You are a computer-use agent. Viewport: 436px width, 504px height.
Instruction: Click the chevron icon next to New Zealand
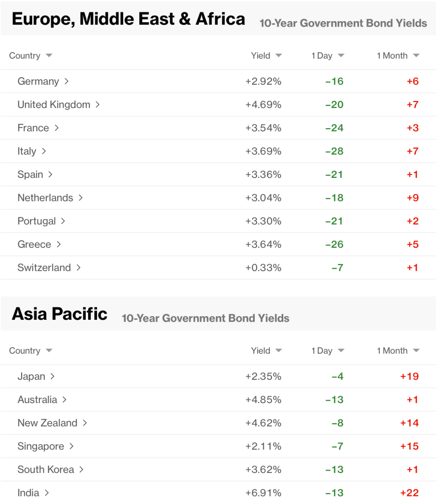pos(85,423)
